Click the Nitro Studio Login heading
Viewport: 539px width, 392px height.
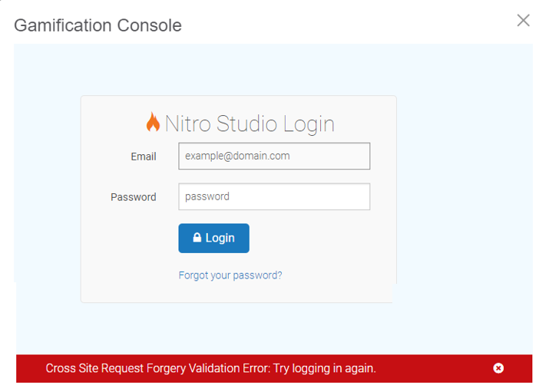[x=250, y=124]
